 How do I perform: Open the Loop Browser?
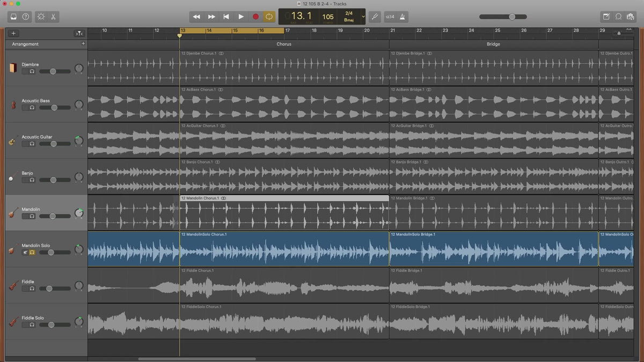618,17
